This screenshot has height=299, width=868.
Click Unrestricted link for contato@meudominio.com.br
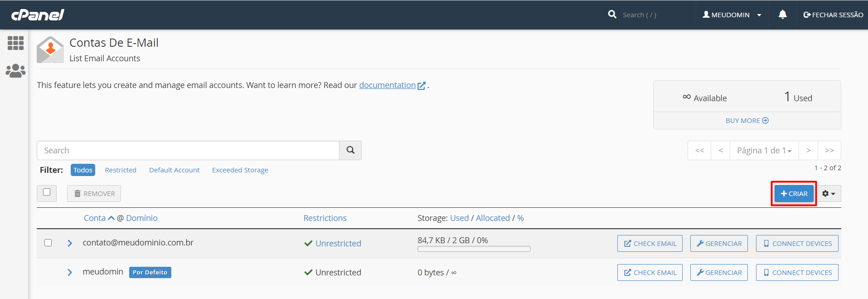[338, 244]
